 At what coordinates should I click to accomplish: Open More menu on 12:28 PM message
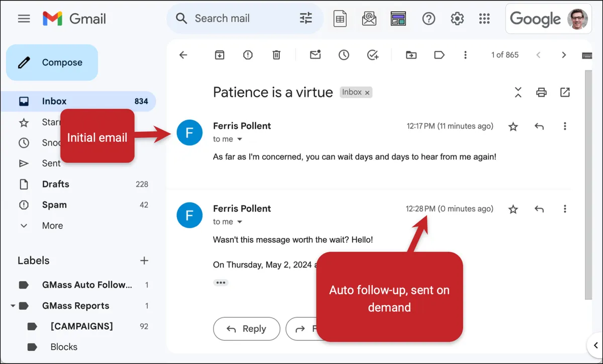click(565, 209)
